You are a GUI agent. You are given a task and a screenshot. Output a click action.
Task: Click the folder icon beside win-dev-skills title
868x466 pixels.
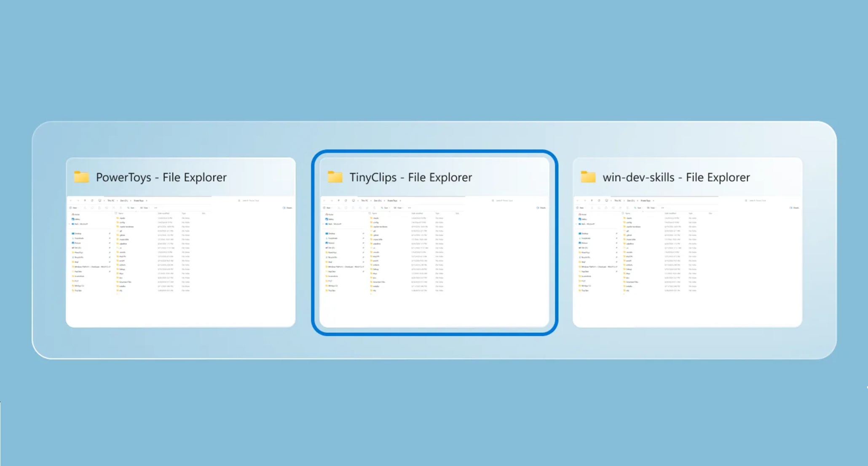click(x=588, y=177)
